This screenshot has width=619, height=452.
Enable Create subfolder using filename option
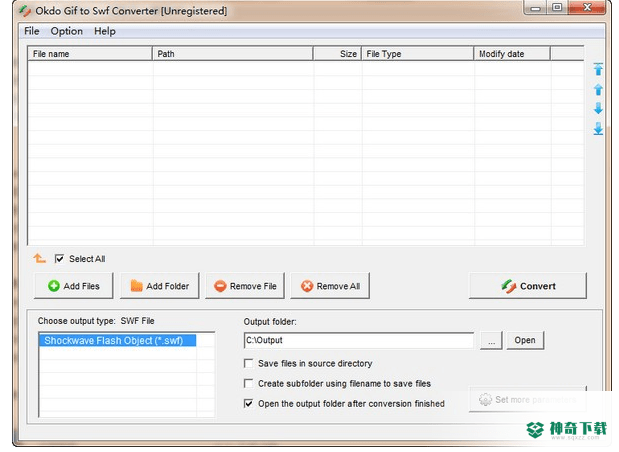[x=248, y=383]
